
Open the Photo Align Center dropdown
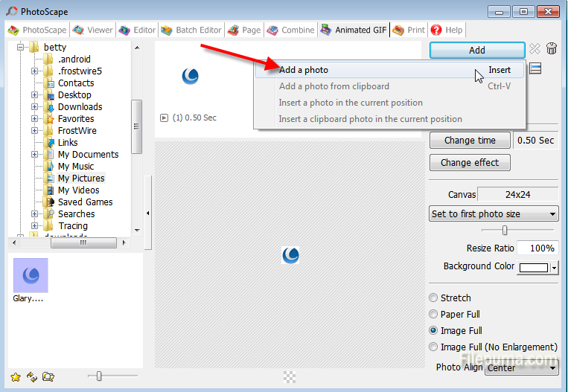[x=521, y=367]
